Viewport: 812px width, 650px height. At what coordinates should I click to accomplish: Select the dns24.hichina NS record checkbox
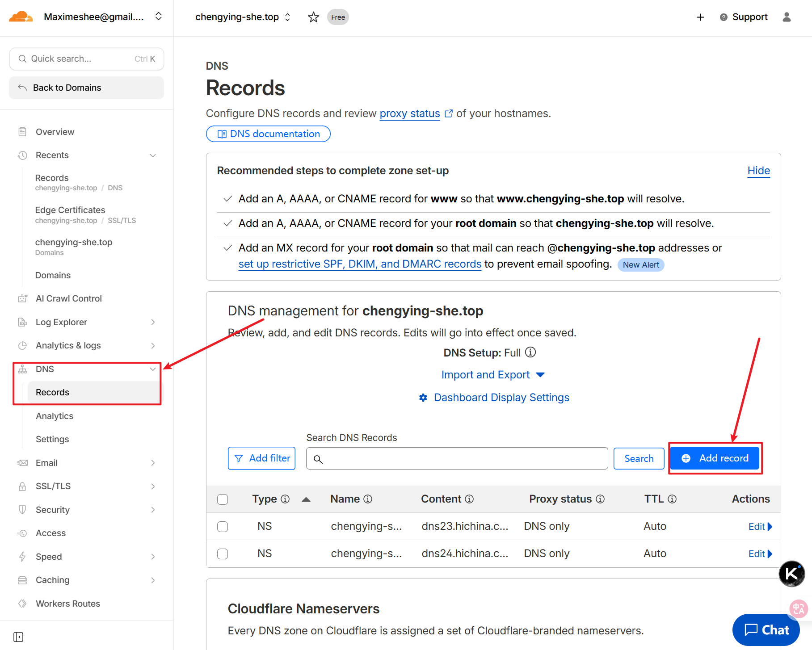(223, 554)
